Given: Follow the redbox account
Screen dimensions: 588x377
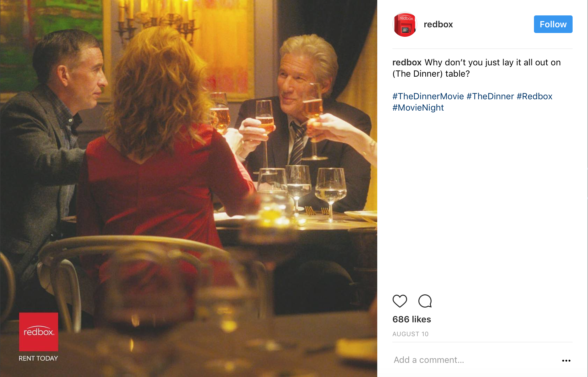Looking at the screenshot, I should click(553, 24).
